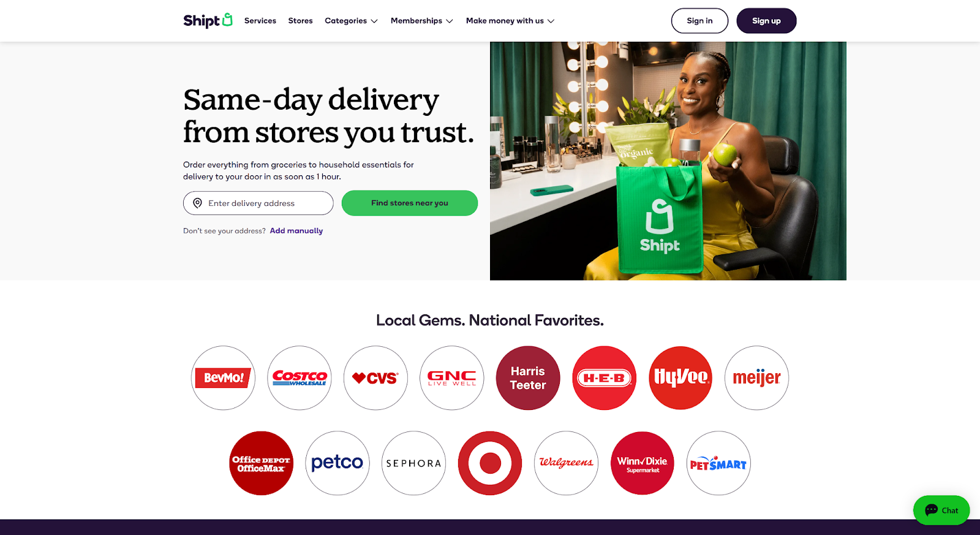Select the Walgreens store icon

pos(566,463)
